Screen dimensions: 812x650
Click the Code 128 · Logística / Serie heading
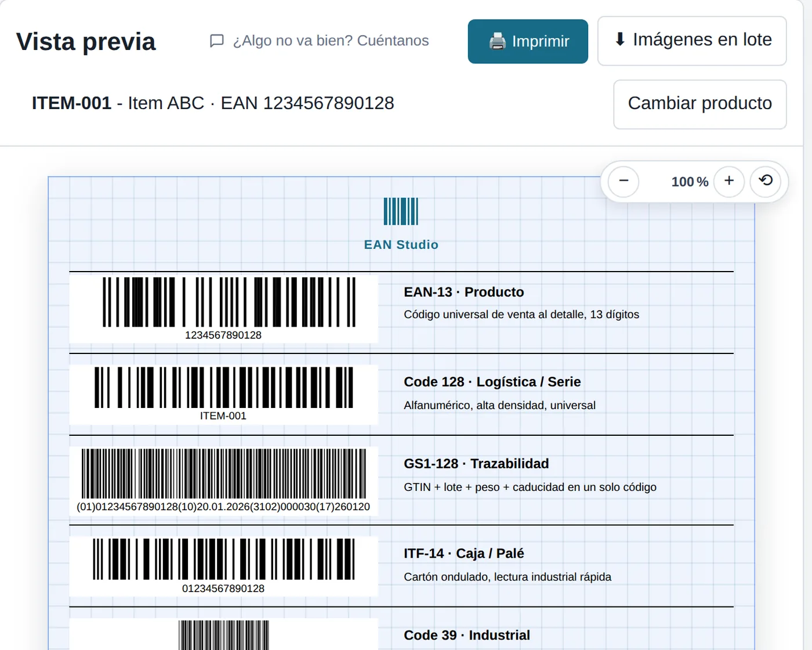pos(492,382)
